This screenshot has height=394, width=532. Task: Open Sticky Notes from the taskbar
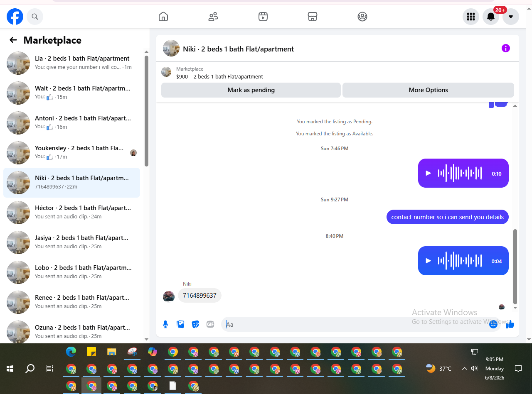point(91,352)
